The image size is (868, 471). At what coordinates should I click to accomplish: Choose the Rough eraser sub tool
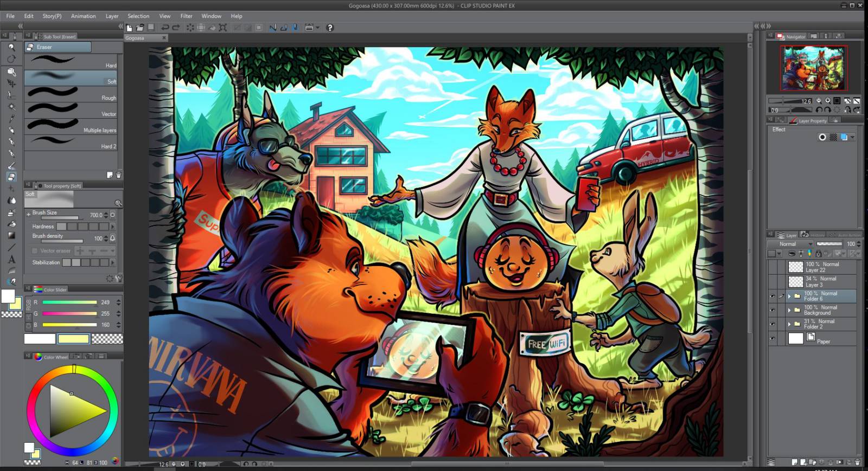tap(71, 94)
